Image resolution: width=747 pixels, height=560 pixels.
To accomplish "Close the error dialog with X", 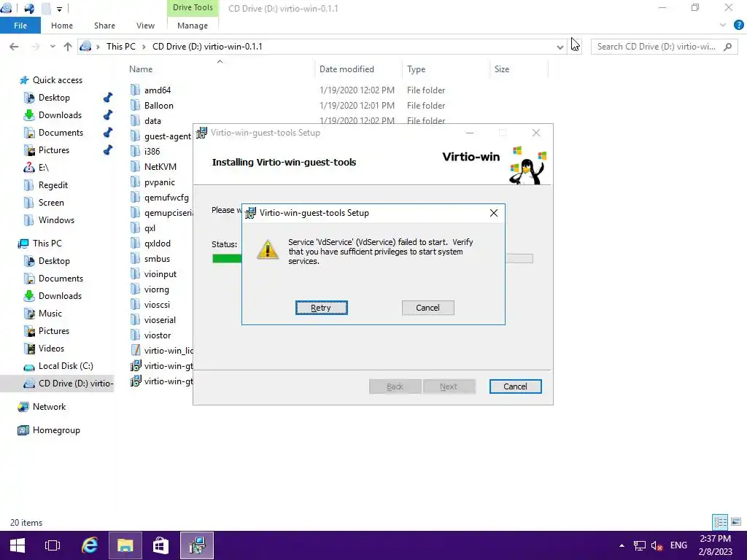I will tap(494, 213).
